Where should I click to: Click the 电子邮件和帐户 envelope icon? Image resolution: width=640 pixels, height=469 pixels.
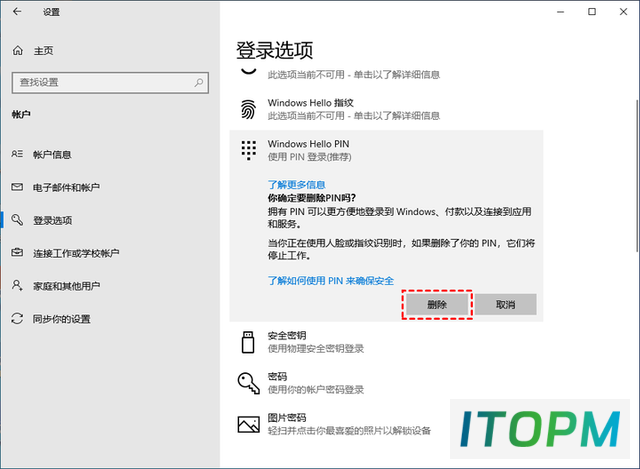(x=17, y=187)
